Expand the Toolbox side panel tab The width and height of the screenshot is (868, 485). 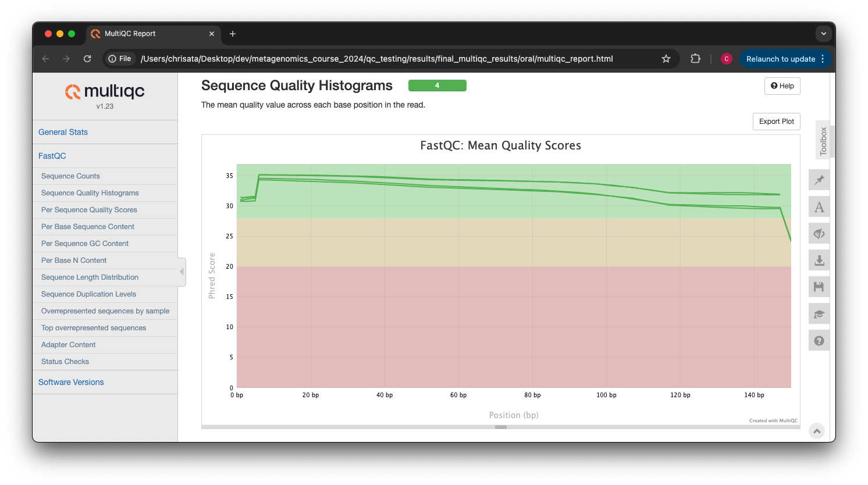[823, 141]
